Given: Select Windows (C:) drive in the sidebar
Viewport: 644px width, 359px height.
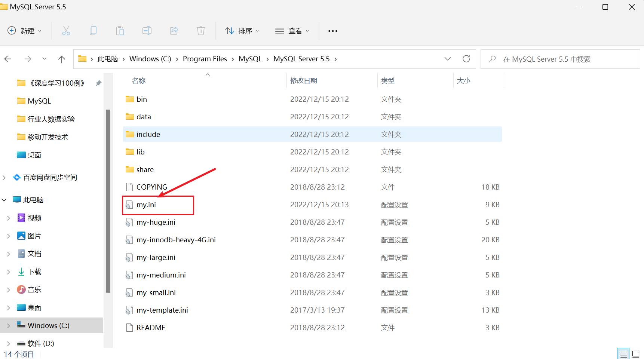Looking at the screenshot, I should pos(52,325).
